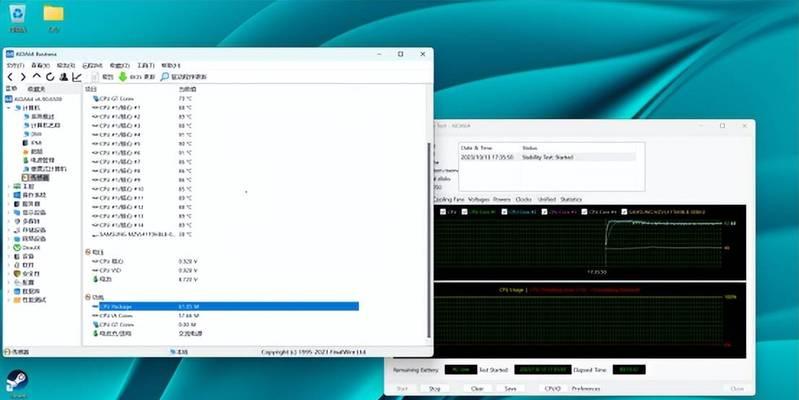Image resolution: width=799 pixels, height=400 pixels.
Task: Expand the 主板 tree node
Action: (x=9, y=186)
